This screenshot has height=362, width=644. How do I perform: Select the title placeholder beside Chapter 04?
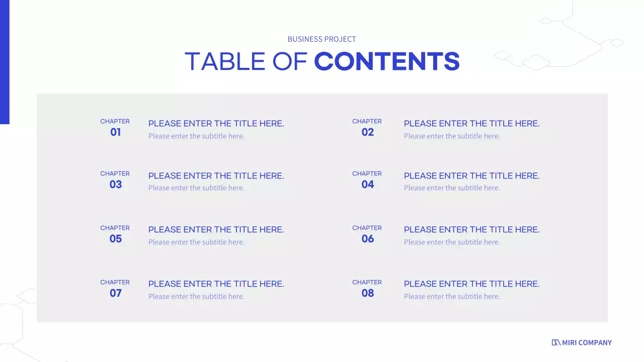471,176
